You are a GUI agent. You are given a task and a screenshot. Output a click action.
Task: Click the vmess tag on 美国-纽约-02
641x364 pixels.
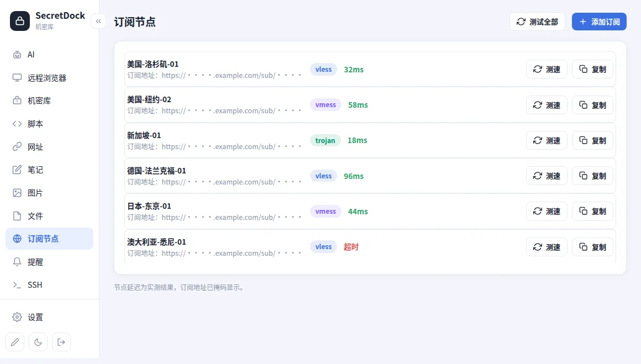(x=325, y=105)
